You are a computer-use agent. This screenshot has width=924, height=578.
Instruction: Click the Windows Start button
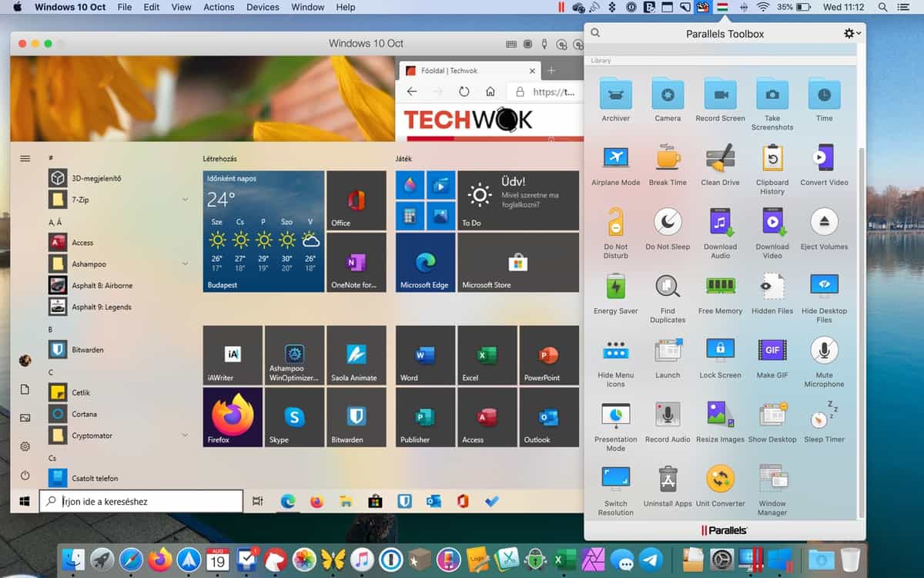tap(24, 501)
